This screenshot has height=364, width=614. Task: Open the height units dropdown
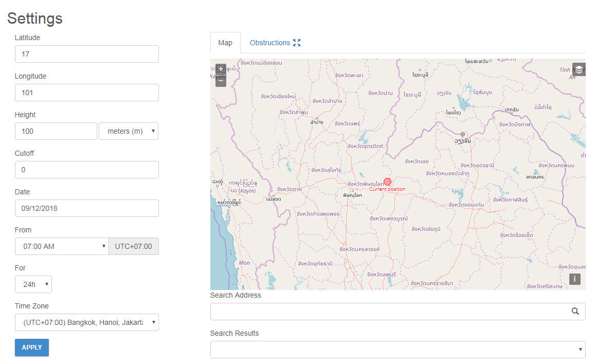(x=128, y=131)
